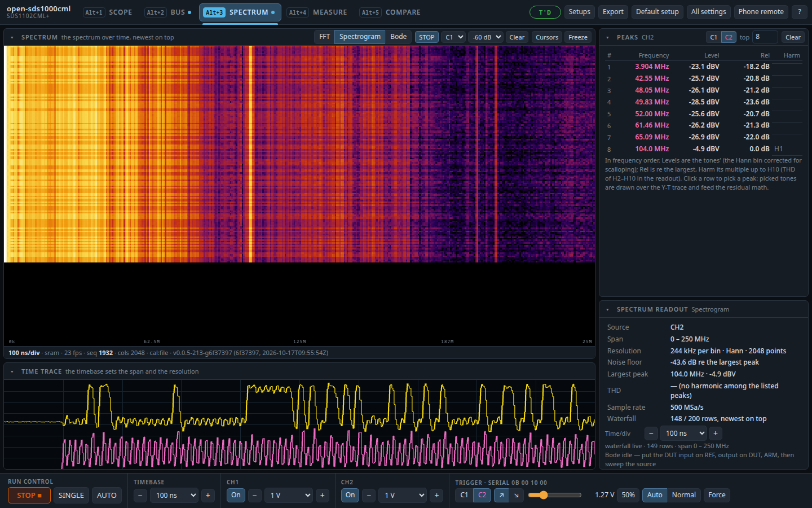Switch spectrum view to FFT
This screenshot has height=508, width=812.
point(325,37)
